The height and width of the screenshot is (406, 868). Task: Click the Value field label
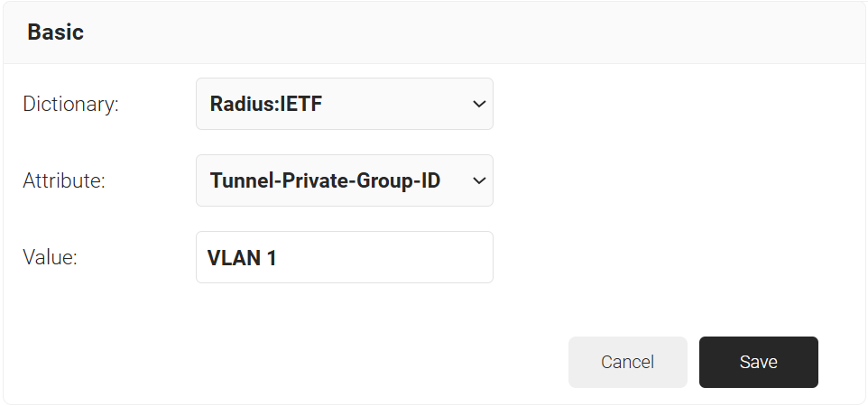[50, 257]
